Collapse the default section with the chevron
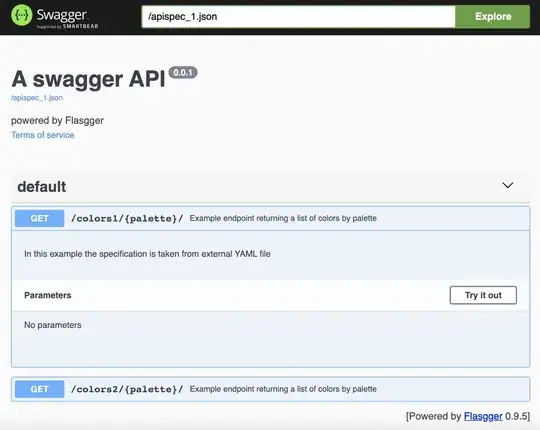540x430 pixels. click(x=508, y=185)
